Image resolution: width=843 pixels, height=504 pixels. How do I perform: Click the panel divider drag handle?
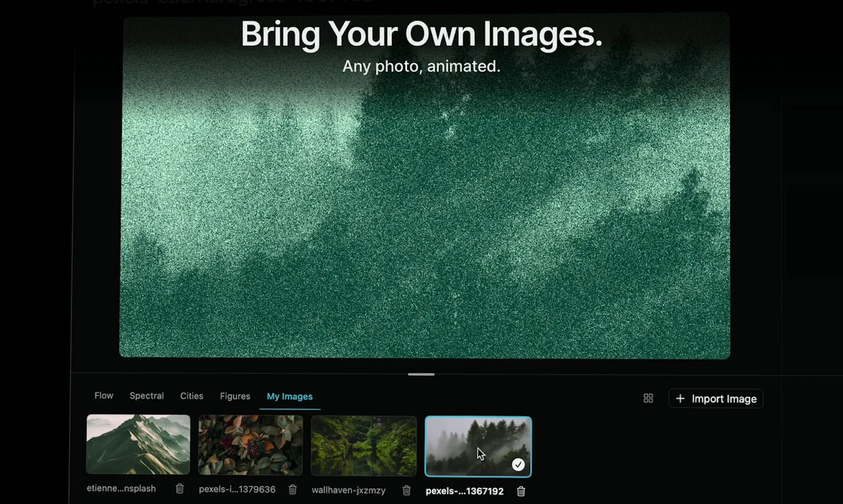(x=421, y=374)
